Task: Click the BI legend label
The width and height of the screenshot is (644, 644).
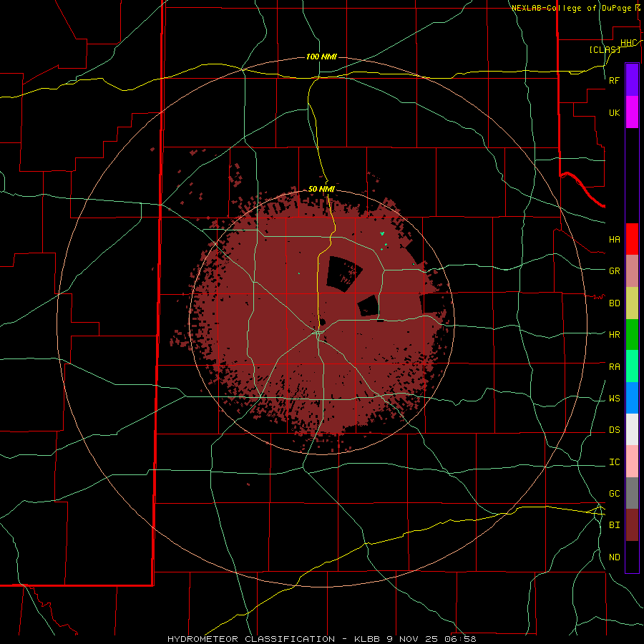Action: click(615, 525)
